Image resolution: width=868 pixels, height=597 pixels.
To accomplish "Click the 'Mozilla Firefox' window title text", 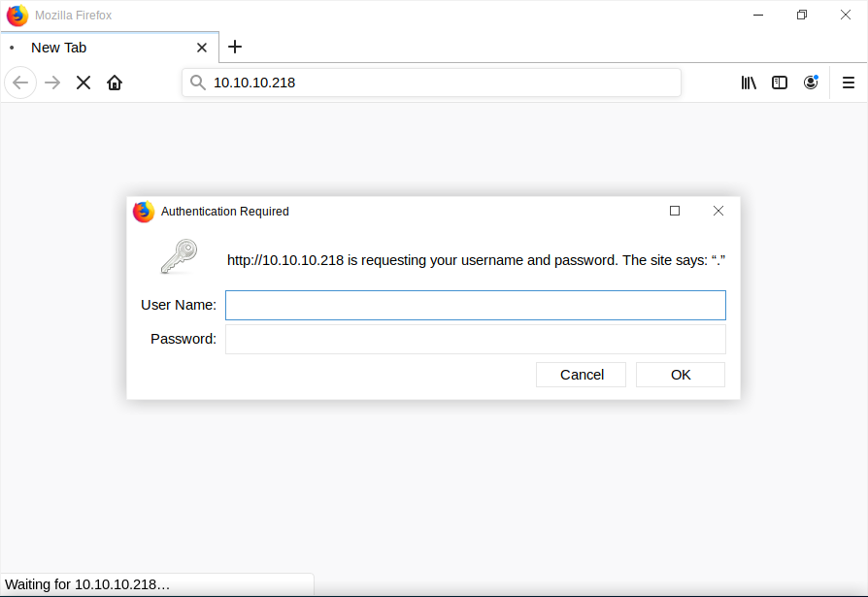I will [x=73, y=16].
